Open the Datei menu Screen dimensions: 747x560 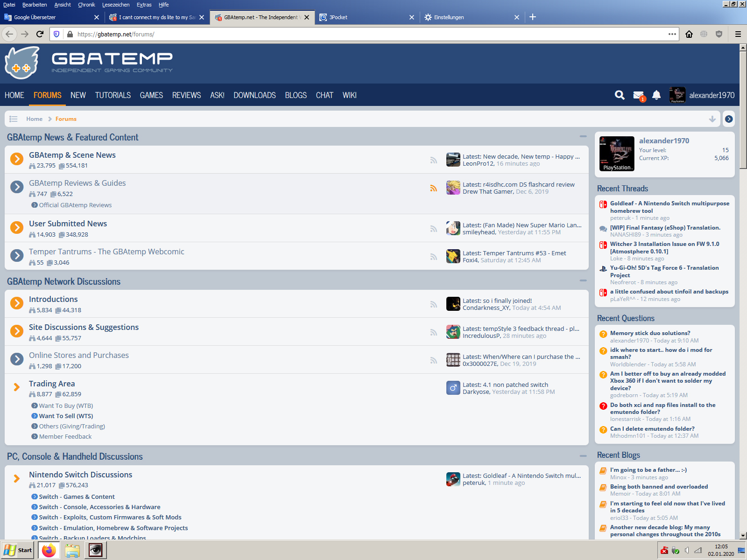click(x=9, y=5)
